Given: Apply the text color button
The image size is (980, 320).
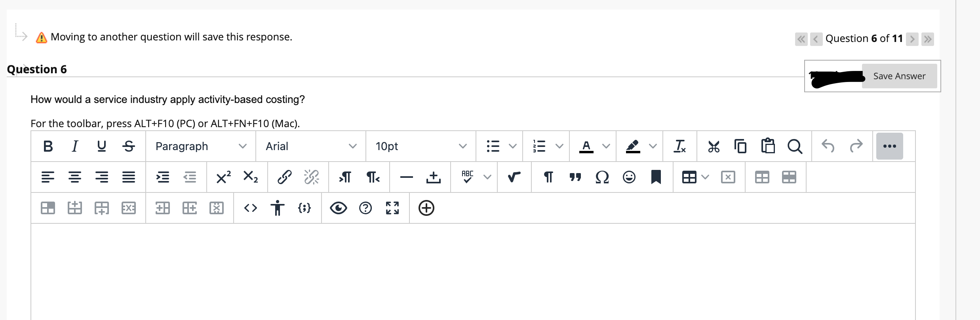Looking at the screenshot, I should [x=586, y=146].
